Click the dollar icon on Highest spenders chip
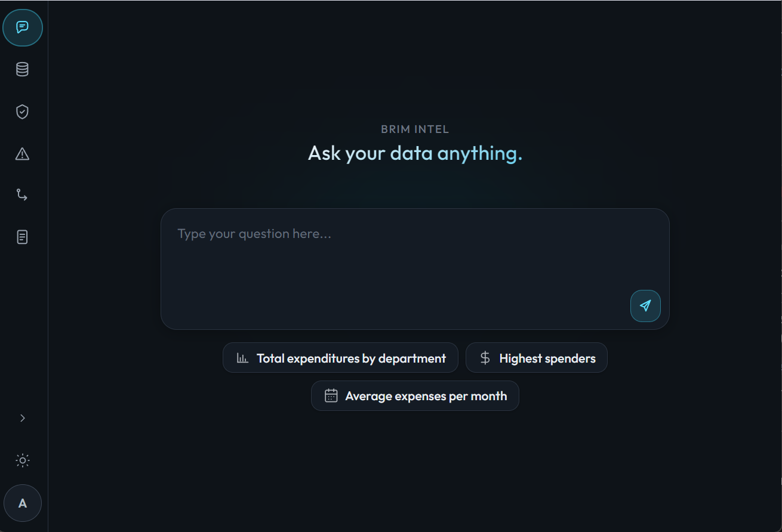The height and width of the screenshot is (532, 782). (x=484, y=357)
